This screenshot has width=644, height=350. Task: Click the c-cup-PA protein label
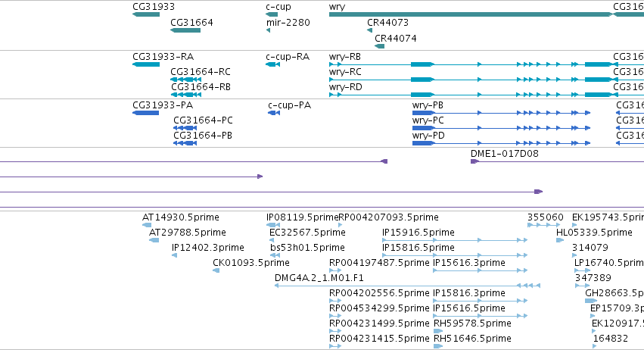(x=290, y=105)
